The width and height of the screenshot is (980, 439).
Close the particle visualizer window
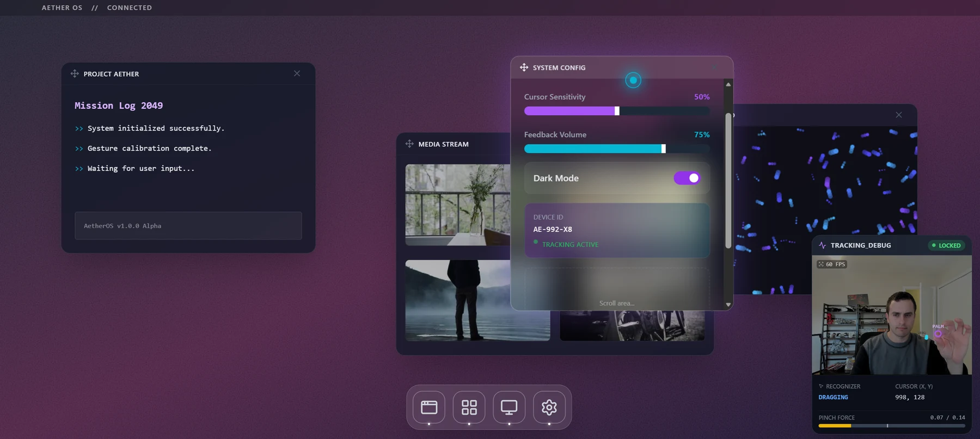click(x=899, y=115)
